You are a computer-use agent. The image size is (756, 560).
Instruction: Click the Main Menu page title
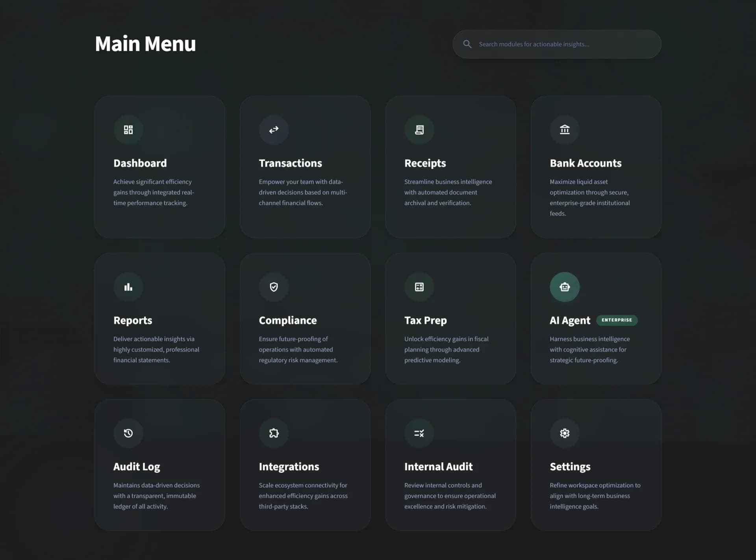pyautogui.click(x=145, y=44)
